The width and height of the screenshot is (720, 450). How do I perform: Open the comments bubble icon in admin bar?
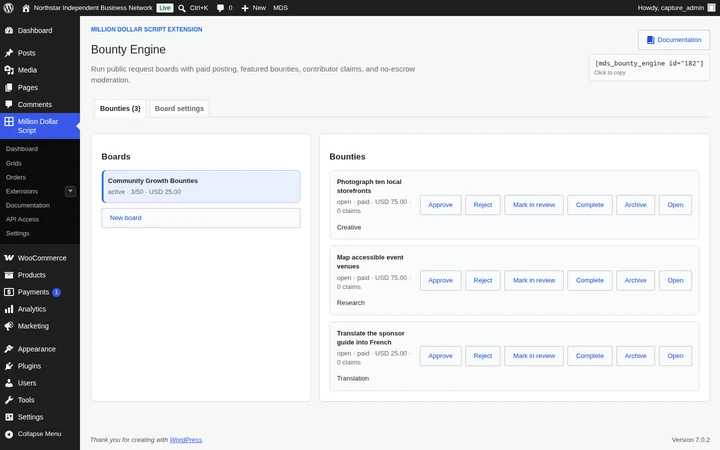[220, 8]
